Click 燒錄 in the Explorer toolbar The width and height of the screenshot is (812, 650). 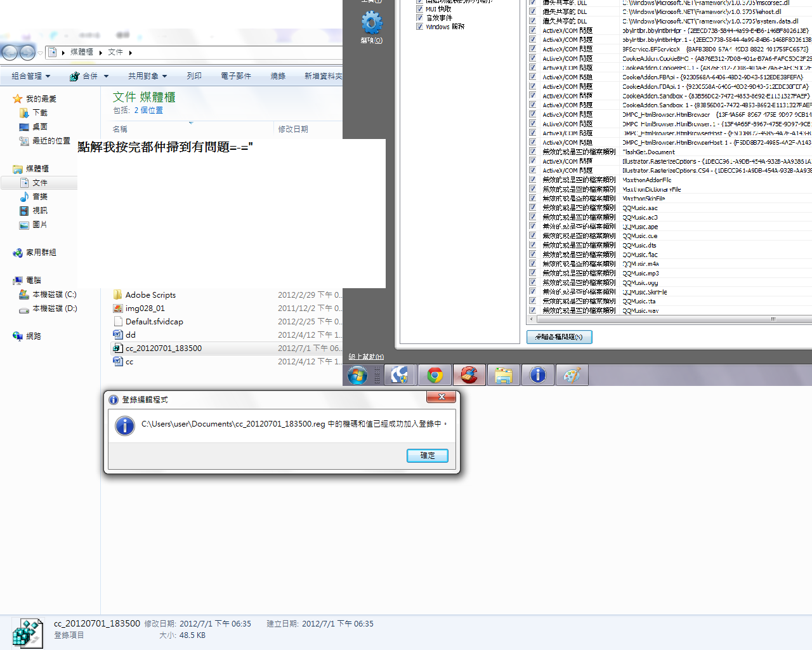click(278, 76)
